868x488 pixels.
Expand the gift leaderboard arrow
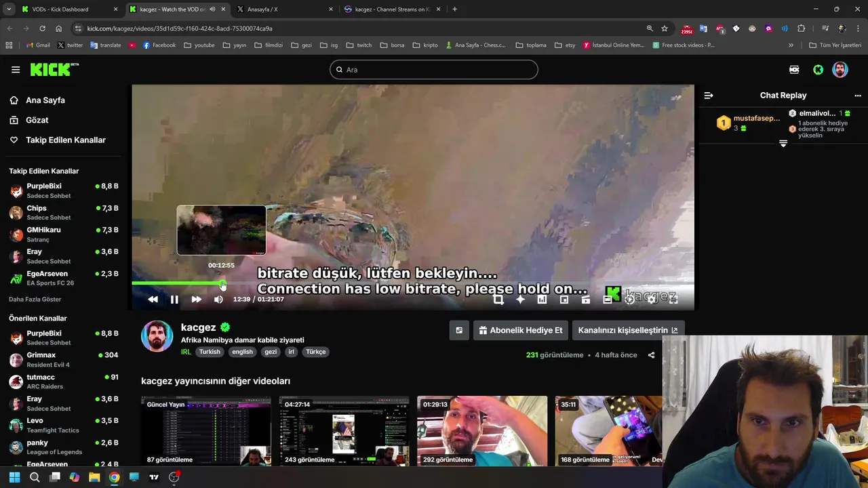pos(783,144)
